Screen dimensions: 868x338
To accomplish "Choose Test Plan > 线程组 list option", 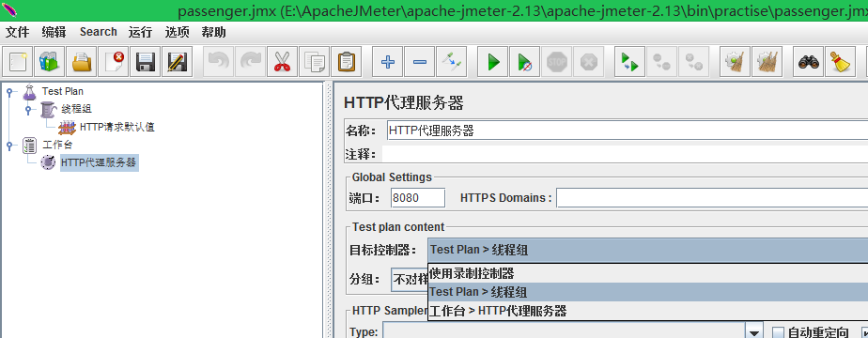I will pos(648,292).
